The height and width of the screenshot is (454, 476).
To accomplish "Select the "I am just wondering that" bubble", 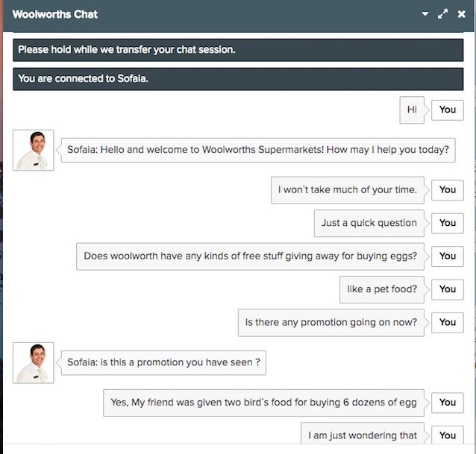I will [x=363, y=435].
